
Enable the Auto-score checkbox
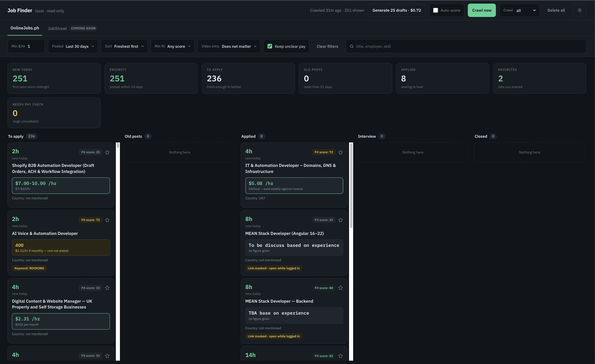pos(436,10)
